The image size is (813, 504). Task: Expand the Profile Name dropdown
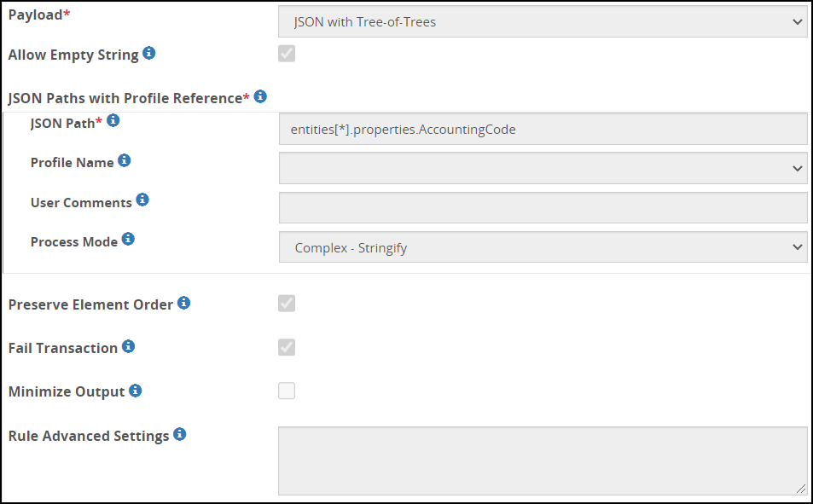point(543,168)
